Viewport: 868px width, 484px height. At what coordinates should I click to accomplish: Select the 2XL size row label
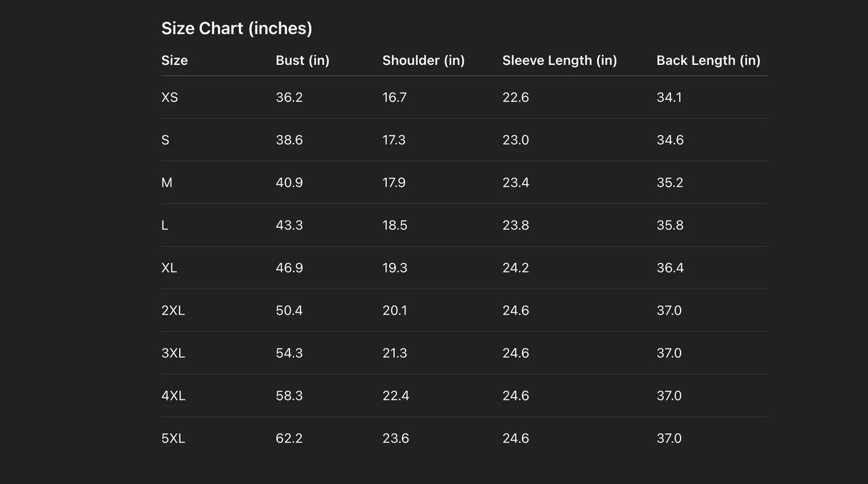(x=173, y=310)
